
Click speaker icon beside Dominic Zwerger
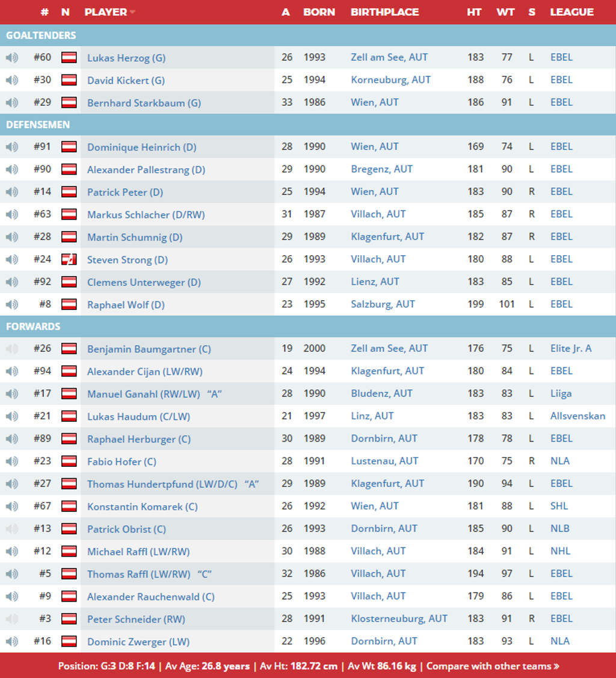coord(12,641)
